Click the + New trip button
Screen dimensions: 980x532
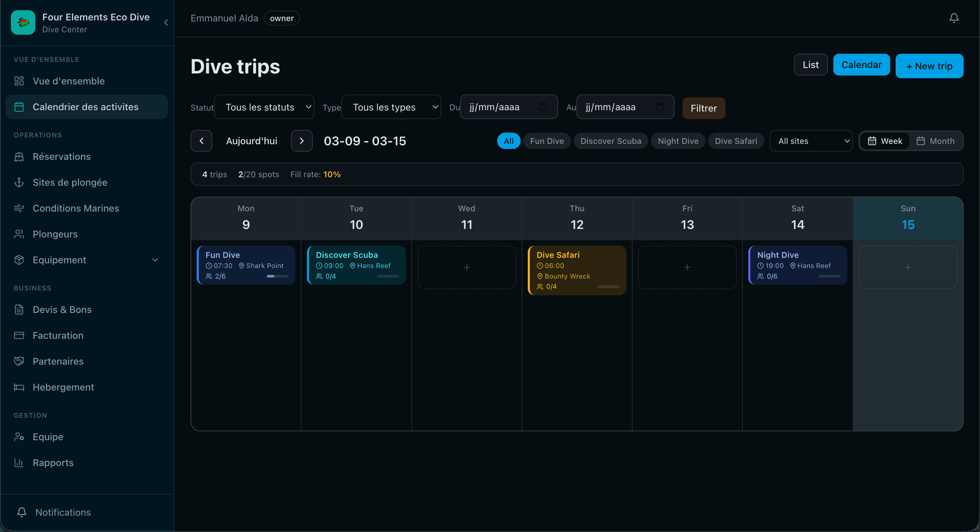coord(929,66)
